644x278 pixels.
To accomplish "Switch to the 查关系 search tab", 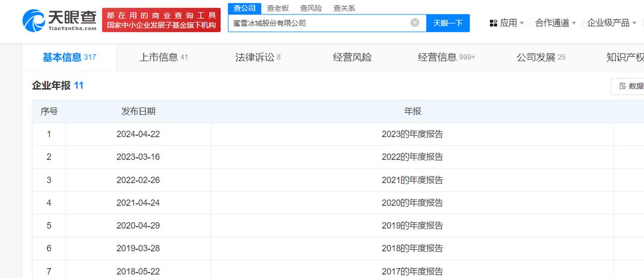I will pyautogui.click(x=344, y=8).
